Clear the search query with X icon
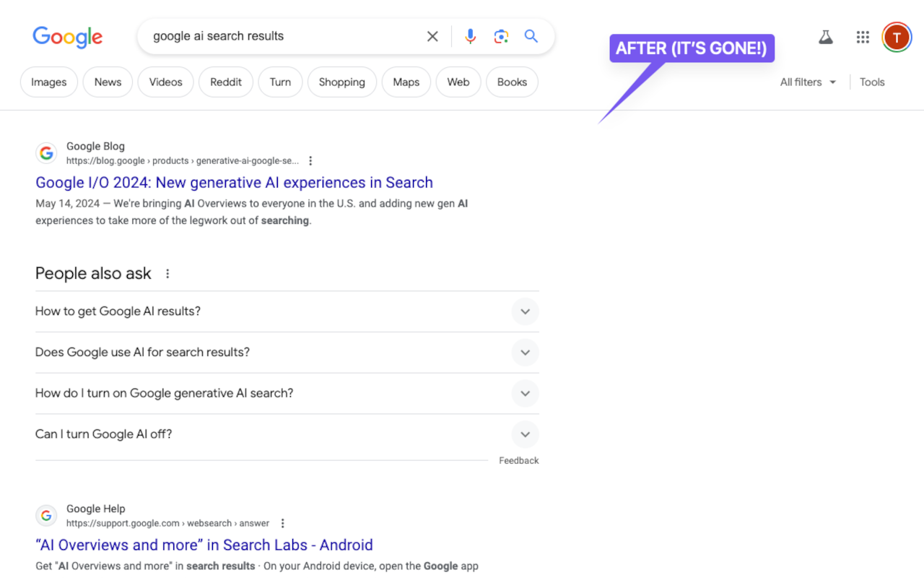The width and height of the screenshot is (924, 578). pos(432,36)
